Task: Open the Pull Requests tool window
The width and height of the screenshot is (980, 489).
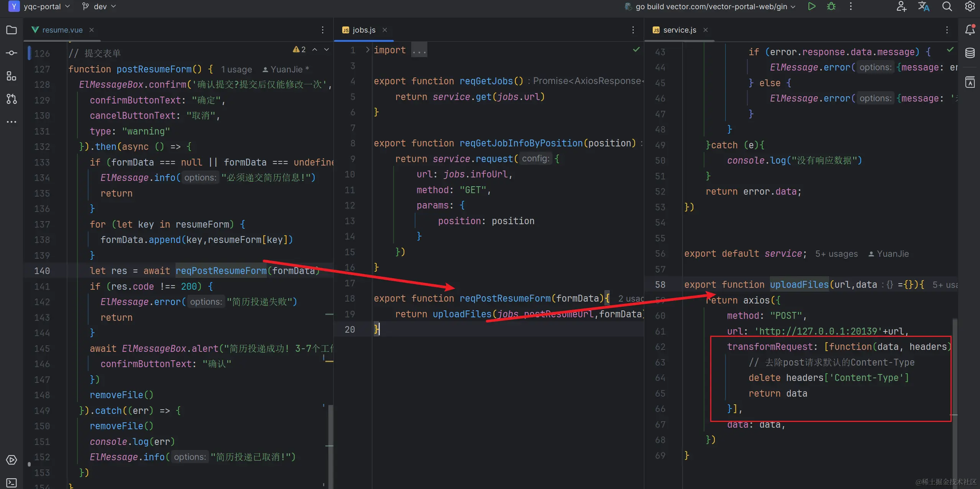Action: coord(11,99)
